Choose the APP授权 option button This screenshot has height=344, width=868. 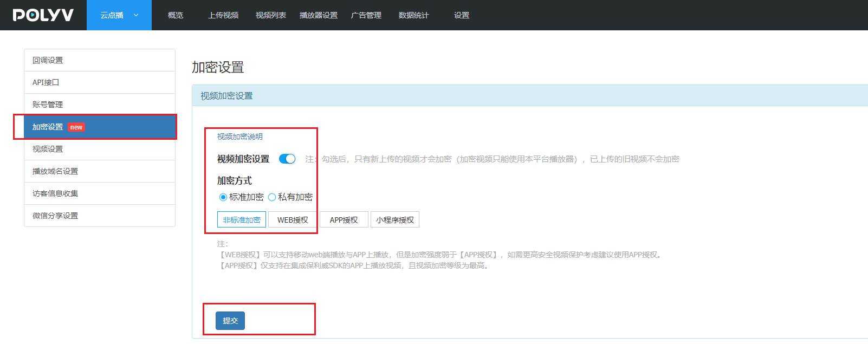[x=344, y=219]
